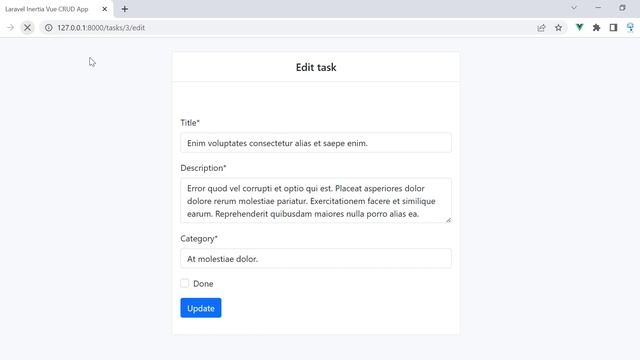Stop page loading with the X button

[27, 28]
